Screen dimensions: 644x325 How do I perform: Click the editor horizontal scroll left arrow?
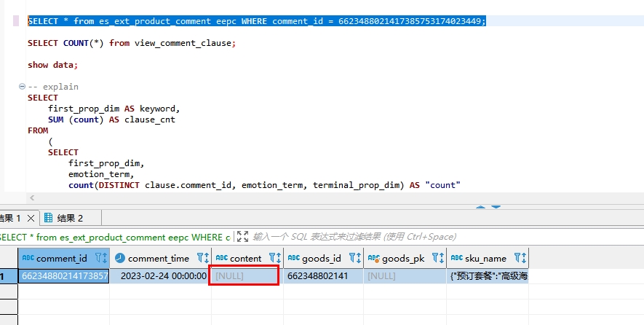click(32, 198)
